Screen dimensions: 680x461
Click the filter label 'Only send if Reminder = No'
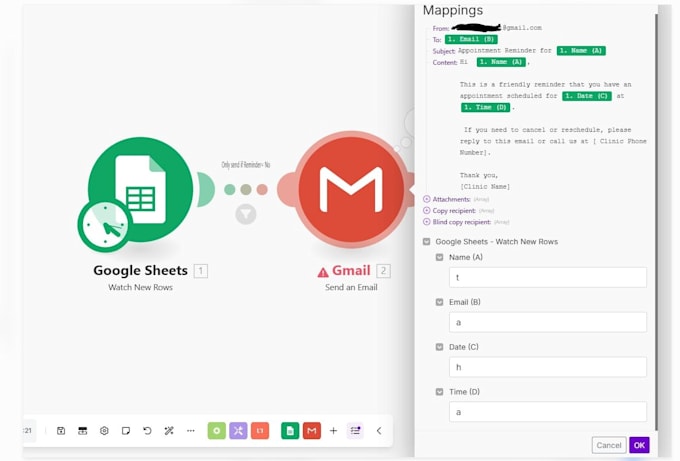tap(246, 165)
